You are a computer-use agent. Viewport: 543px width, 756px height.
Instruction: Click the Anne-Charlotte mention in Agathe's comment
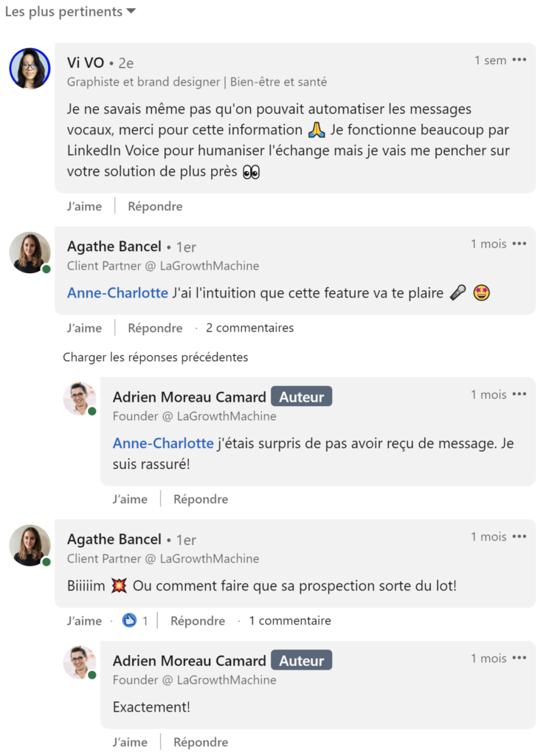point(117,293)
